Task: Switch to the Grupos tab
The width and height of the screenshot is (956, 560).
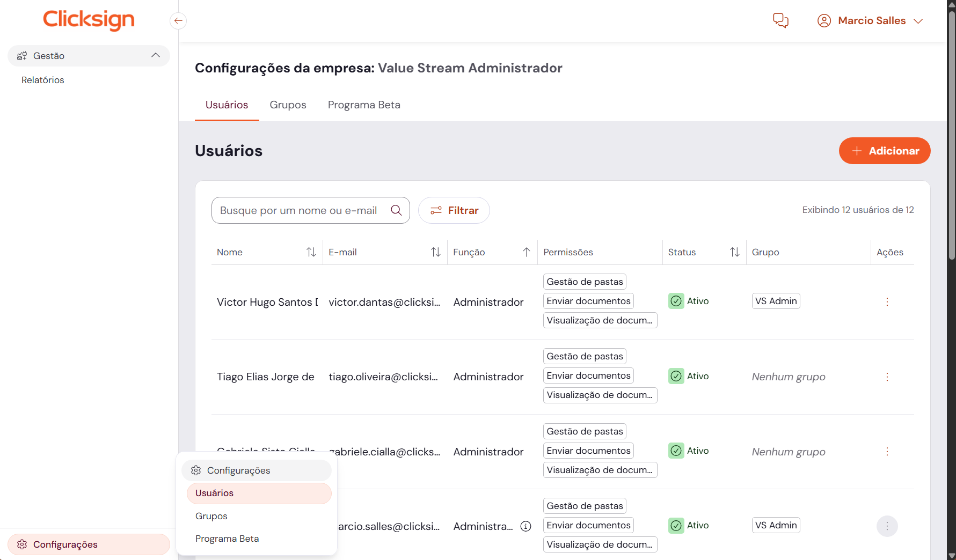Action: pyautogui.click(x=288, y=105)
